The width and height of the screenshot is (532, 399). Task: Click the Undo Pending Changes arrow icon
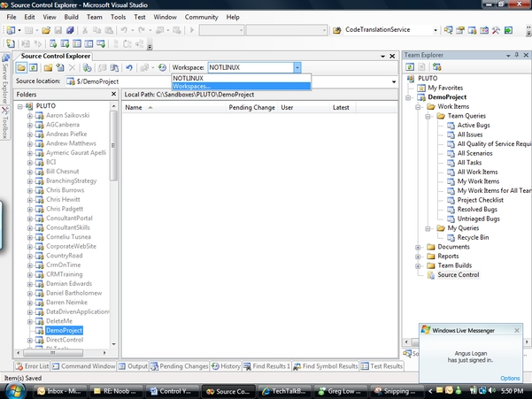point(129,67)
